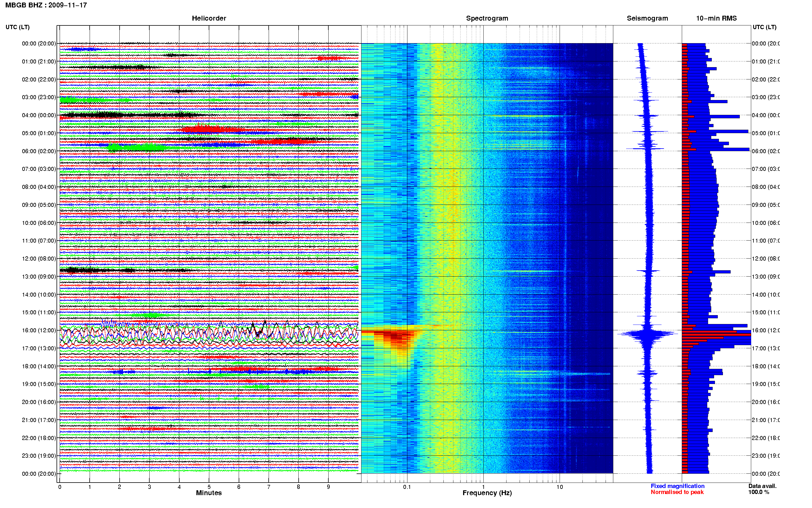Click the right-side '16:00' time label
The width and height of the screenshot is (812, 508).
coord(765,330)
